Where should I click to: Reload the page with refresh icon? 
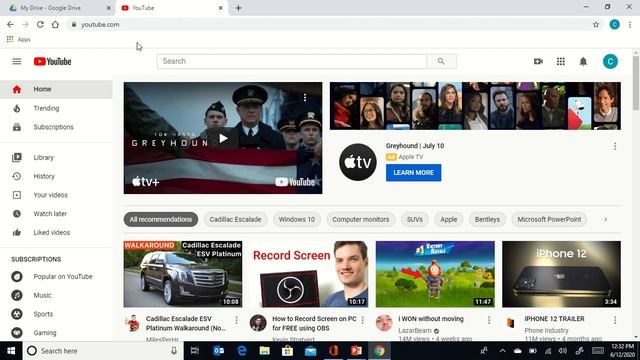40,24
